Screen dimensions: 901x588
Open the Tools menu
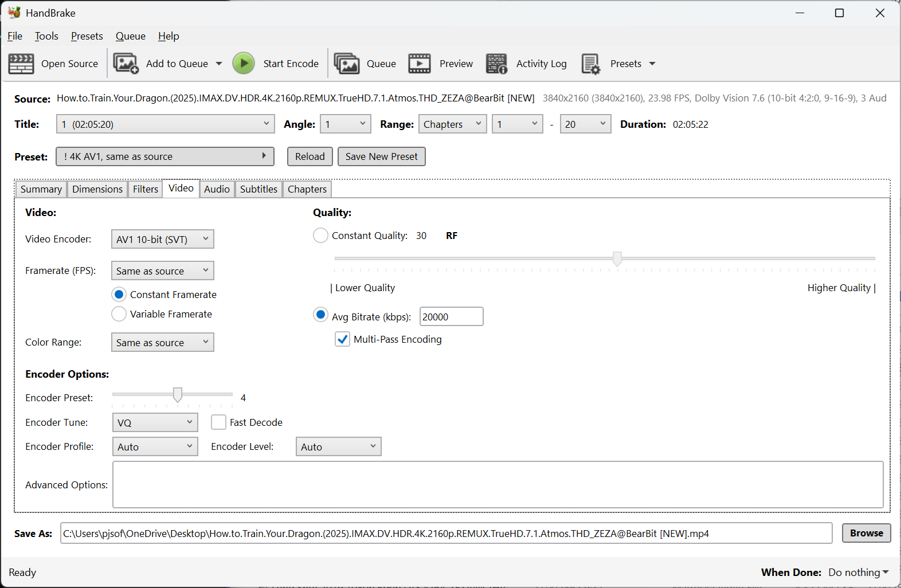46,36
